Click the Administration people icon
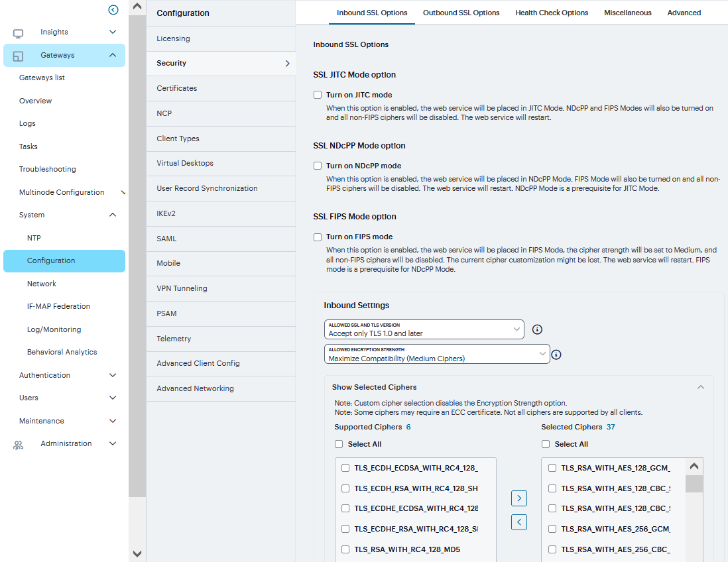This screenshot has height=562, width=728. point(19,445)
